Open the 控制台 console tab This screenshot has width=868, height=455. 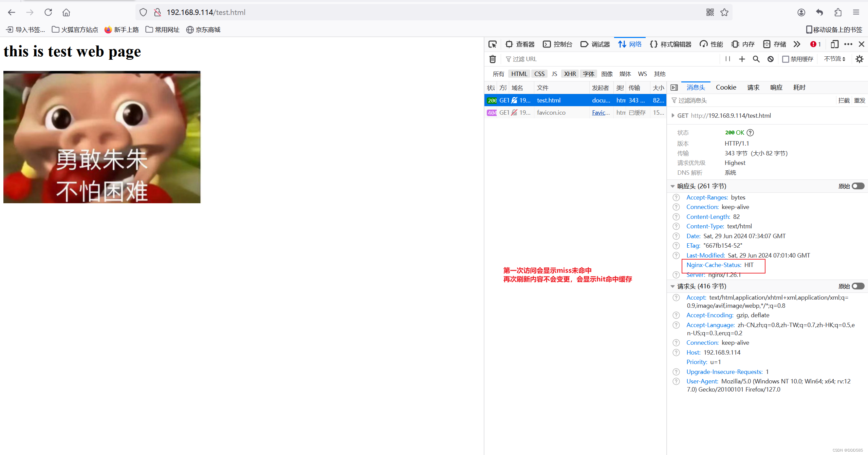[557, 44]
